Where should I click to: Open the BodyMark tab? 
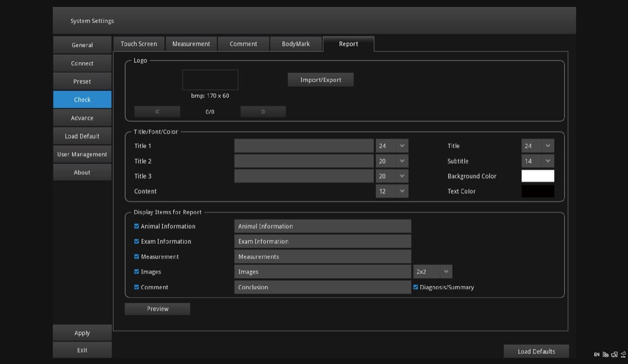(296, 44)
